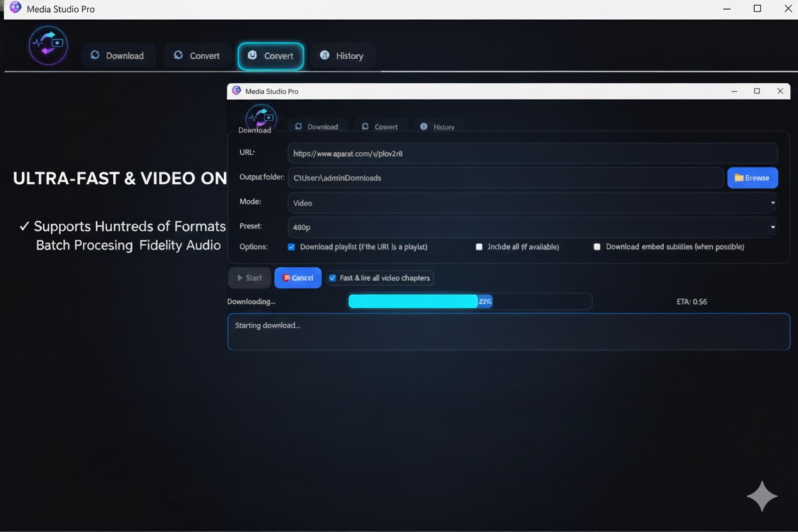
Task: Click the Download tab's refresh icon
Action: 97,56
